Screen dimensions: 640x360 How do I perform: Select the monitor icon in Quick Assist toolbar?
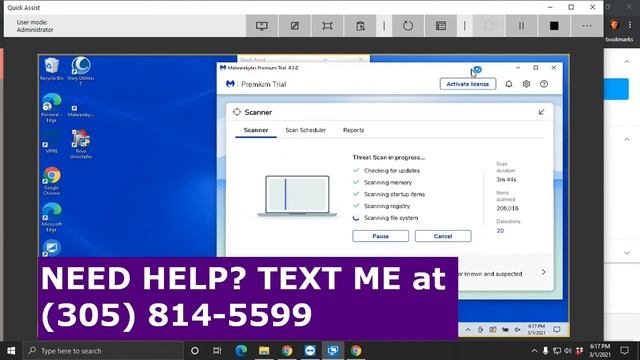pyautogui.click(x=262, y=26)
